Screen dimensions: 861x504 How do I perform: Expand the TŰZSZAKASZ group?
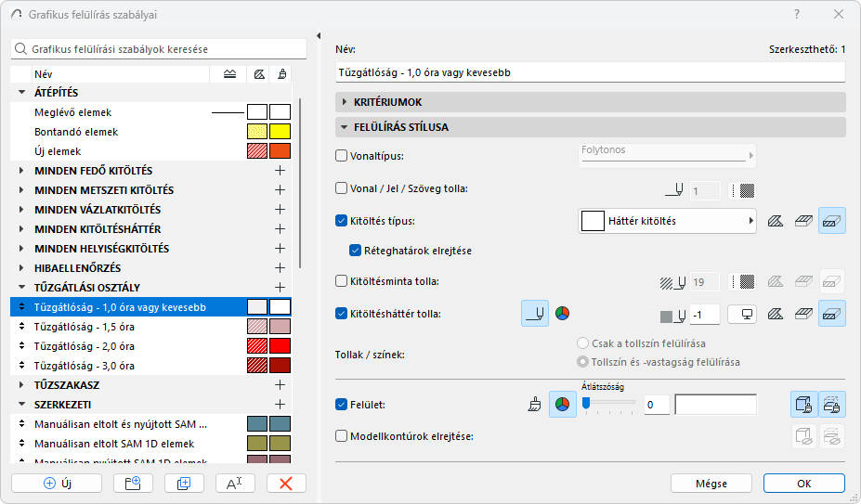pos(21,385)
